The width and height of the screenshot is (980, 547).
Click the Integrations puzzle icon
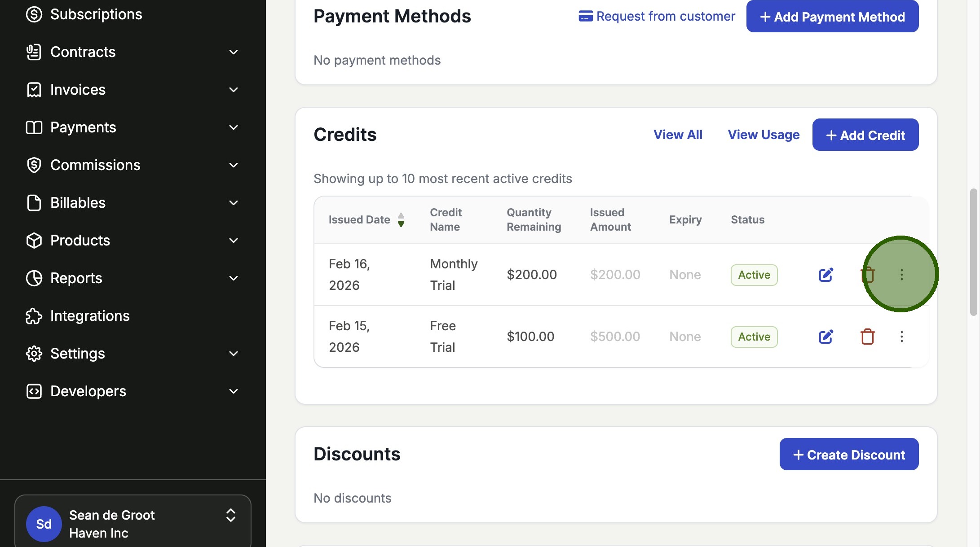pyautogui.click(x=34, y=316)
